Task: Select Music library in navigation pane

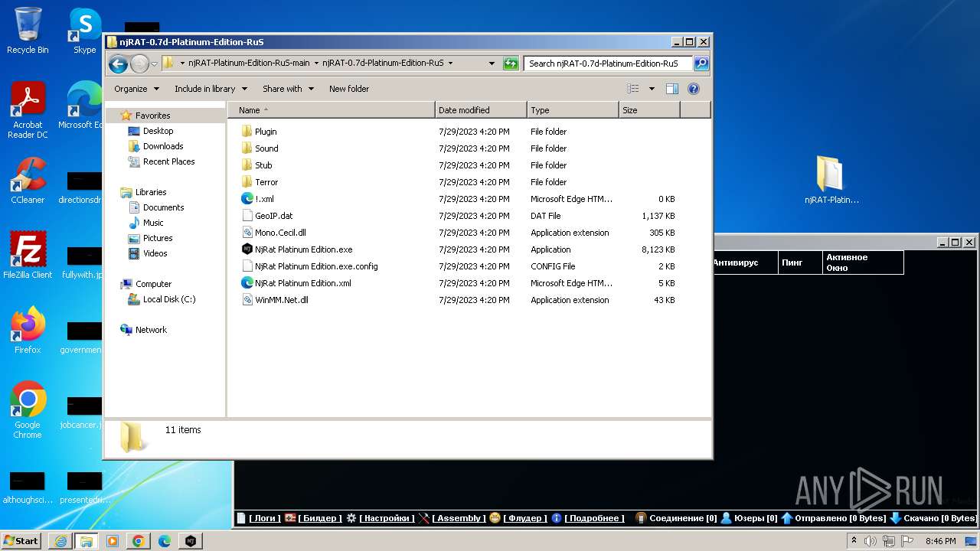Action: tap(153, 223)
